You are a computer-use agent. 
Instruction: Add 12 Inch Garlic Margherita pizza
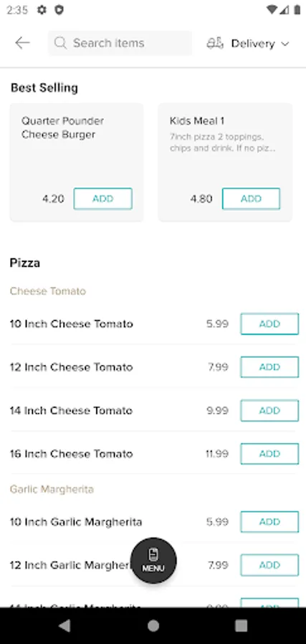pyautogui.click(x=269, y=565)
